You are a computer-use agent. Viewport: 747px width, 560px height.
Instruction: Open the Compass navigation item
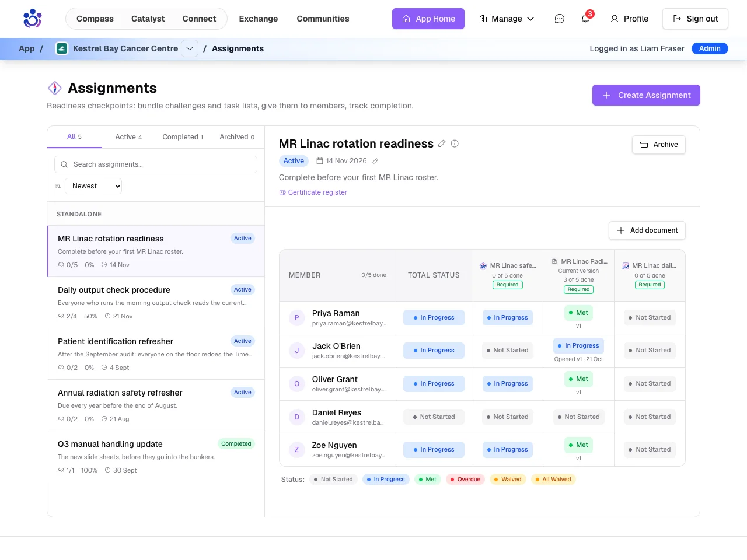[95, 19]
